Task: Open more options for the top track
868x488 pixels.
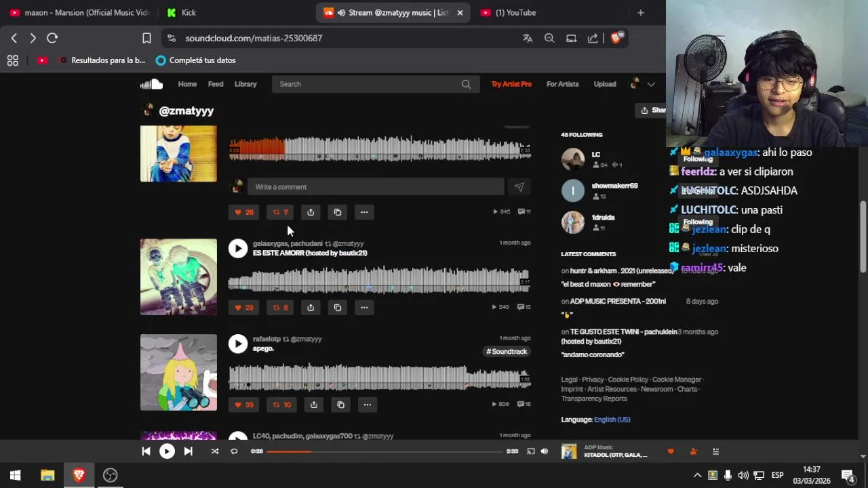Action: pos(364,212)
